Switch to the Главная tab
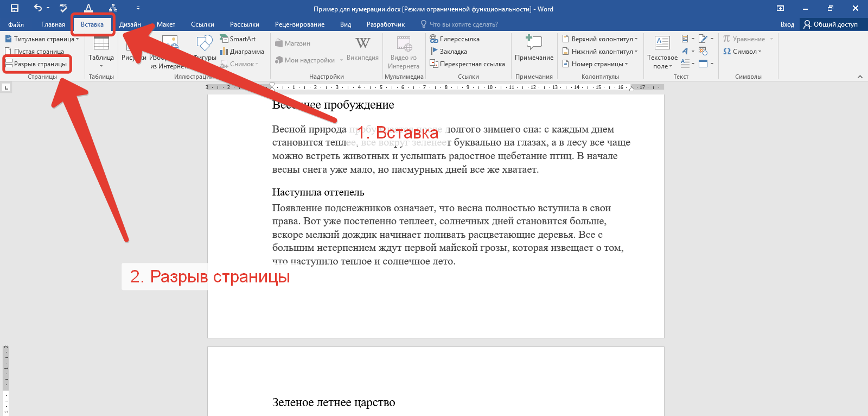The image size is (868, 416). coord(53,24)
